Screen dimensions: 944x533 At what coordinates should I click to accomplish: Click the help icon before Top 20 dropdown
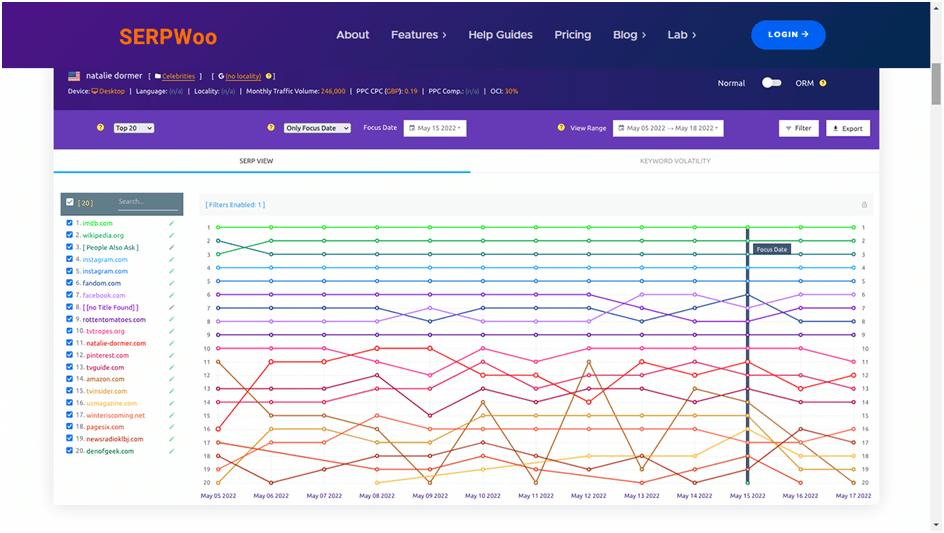(x=101, y=128)
